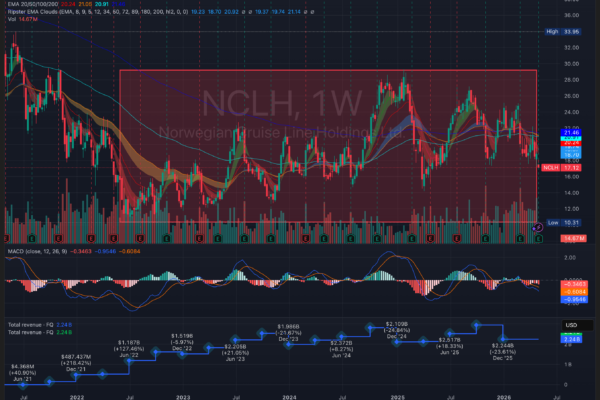The image size is (600, 400).
Task: Click the red -0.3463 MACD histogram axis label
Action: tap(574, 284)
